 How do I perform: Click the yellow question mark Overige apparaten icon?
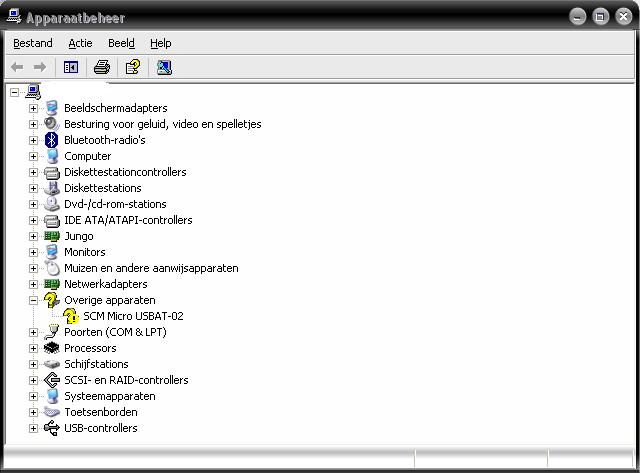pos(52,300)
